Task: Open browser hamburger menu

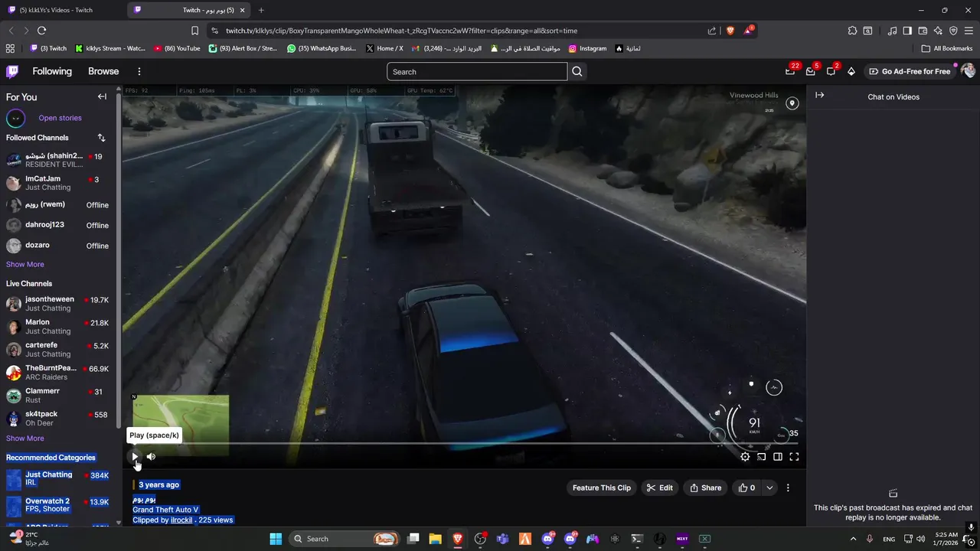Action: click(969, 31)
